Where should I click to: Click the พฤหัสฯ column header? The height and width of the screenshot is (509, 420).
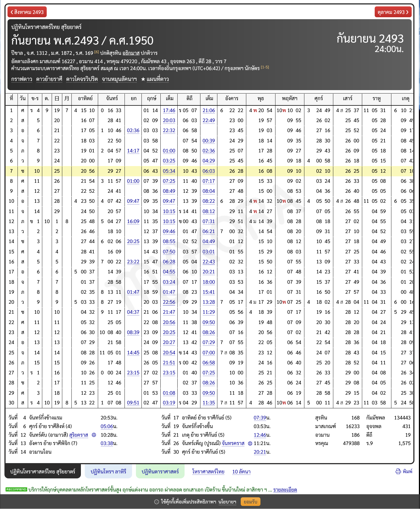coord(289,98)
